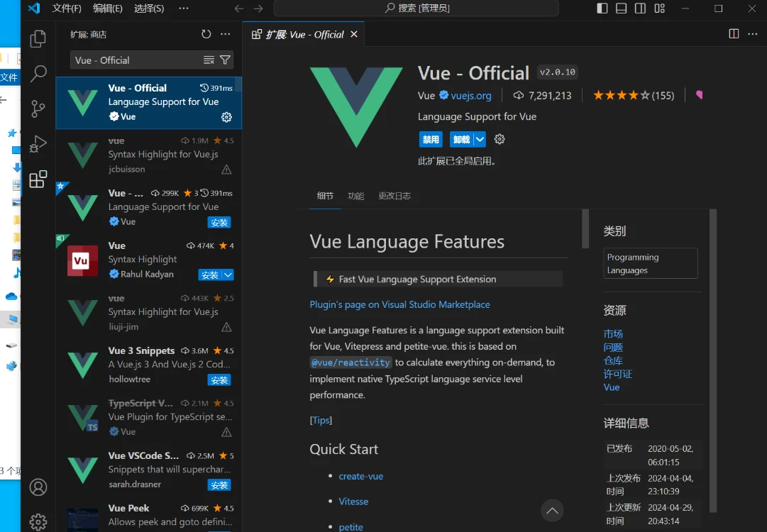Open extensions view more actions menu
The width and height of the screenshot is (767, 532).
pos(226,34)
